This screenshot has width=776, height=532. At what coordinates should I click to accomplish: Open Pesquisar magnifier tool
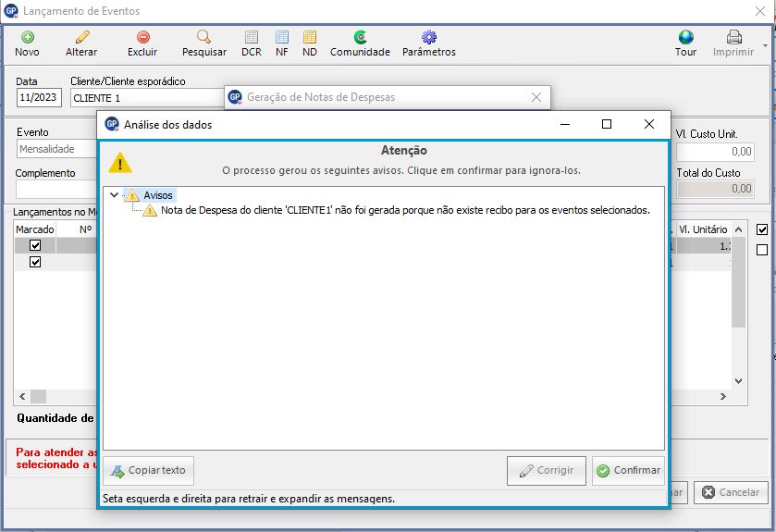[203, 38]
